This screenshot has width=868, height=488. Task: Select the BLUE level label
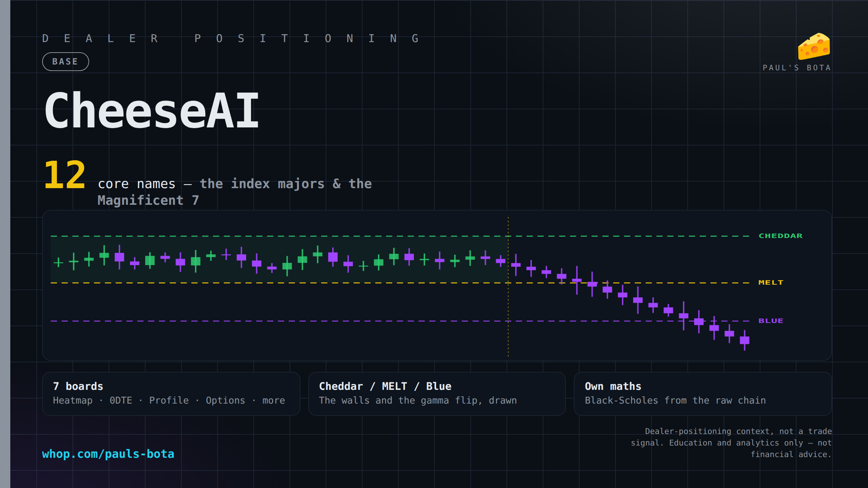tap(771, 321)
